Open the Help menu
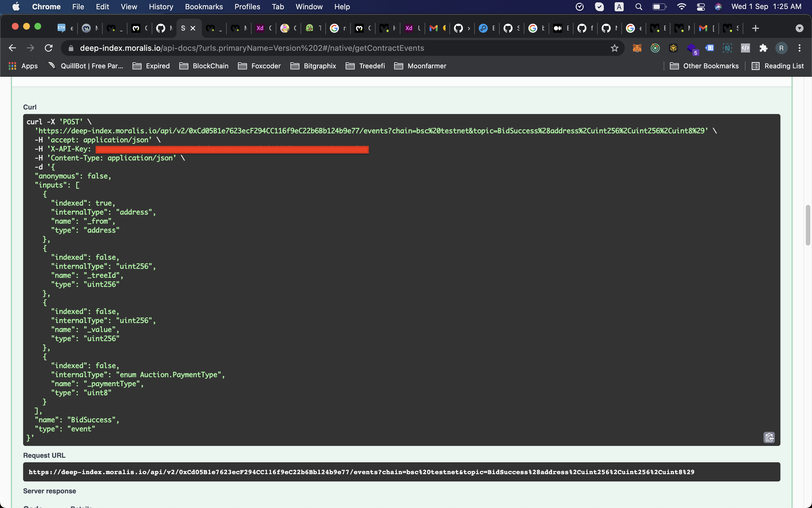 click(342, 7)
